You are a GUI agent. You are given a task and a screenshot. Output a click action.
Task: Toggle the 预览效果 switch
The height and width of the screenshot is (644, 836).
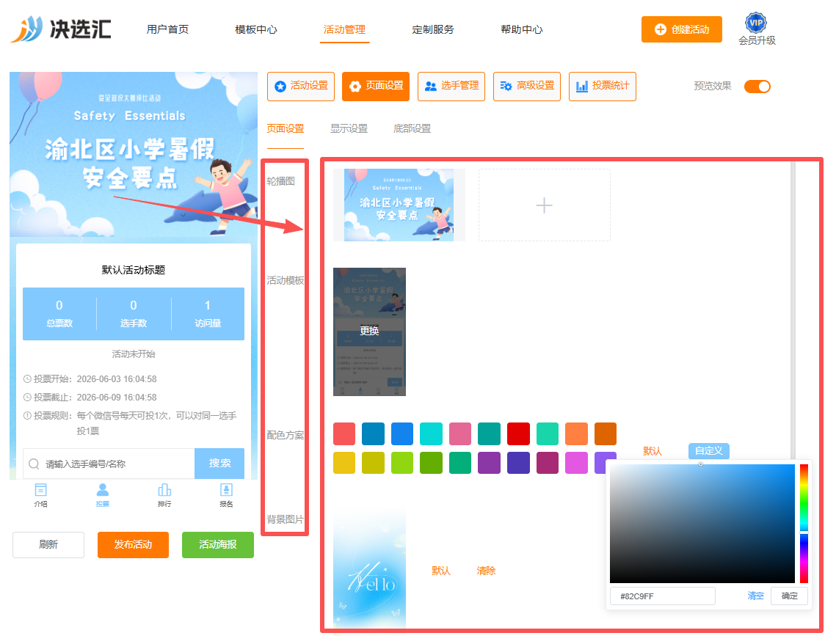pos(757,87)
